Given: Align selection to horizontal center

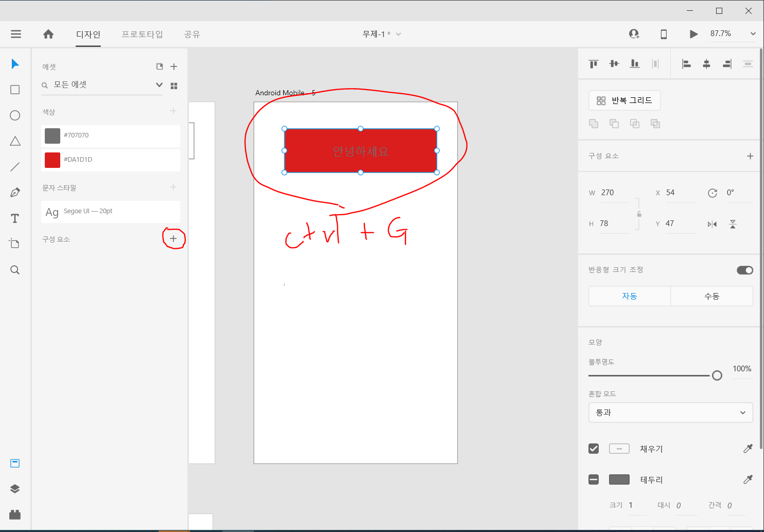Looking at the screenshot, I should click(x=706, y=64).
